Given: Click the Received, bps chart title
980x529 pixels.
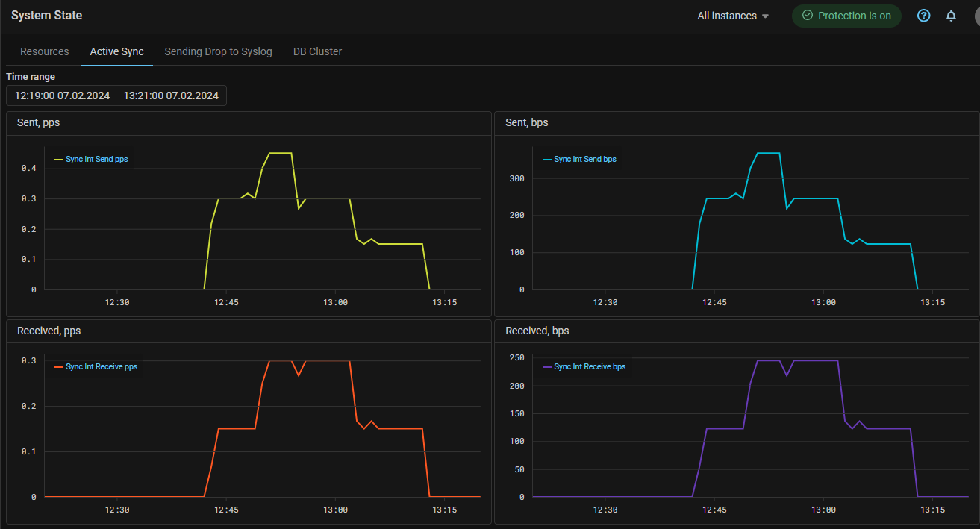Looking at the screenshot, I should (x=537, y=331).
